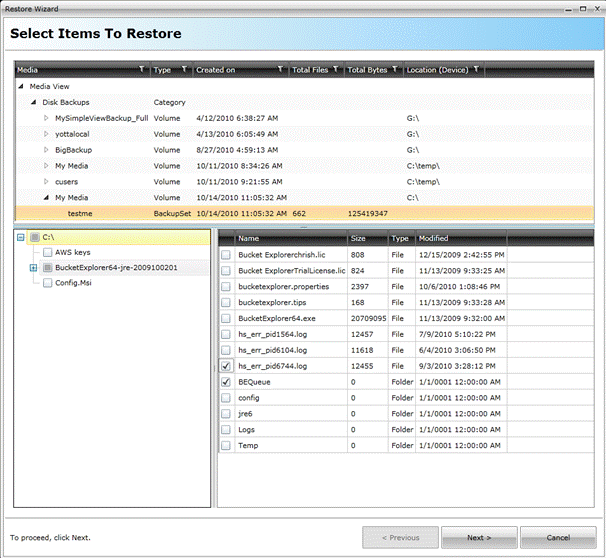Expand the cusers volume

46,181
